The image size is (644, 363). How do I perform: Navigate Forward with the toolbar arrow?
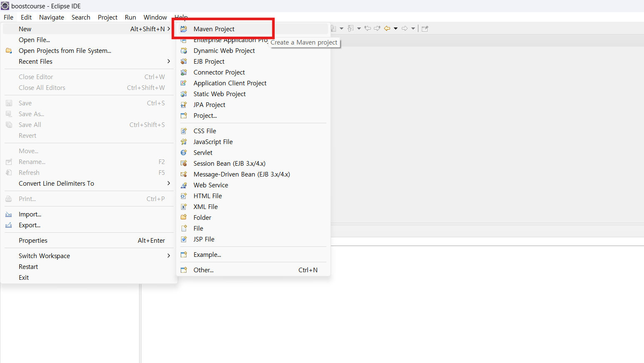pos(405,28)
